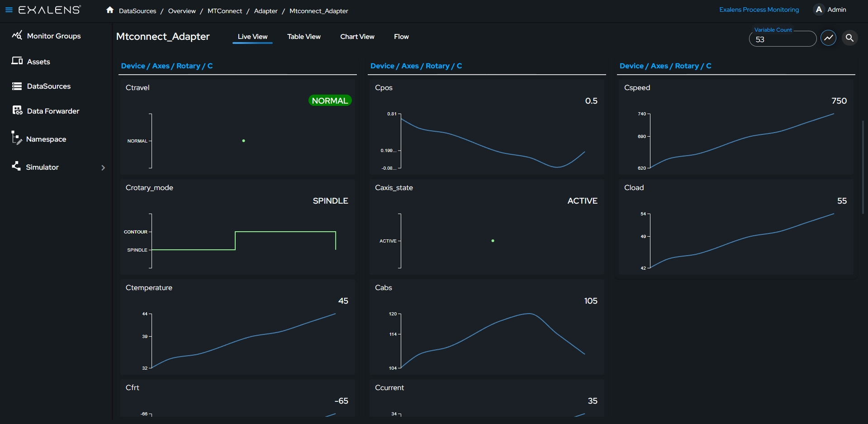
Task: Click the Cspeed card title
Action: tap(637, 87)
